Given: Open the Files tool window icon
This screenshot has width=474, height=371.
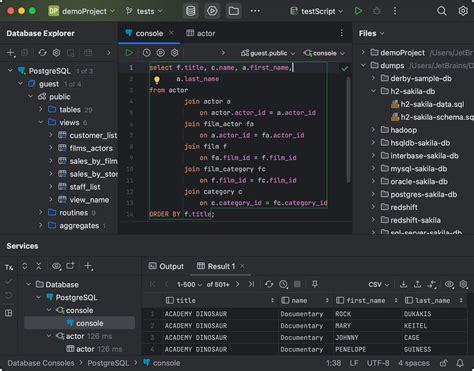Looking at the screenshot, I should point(234,11).
